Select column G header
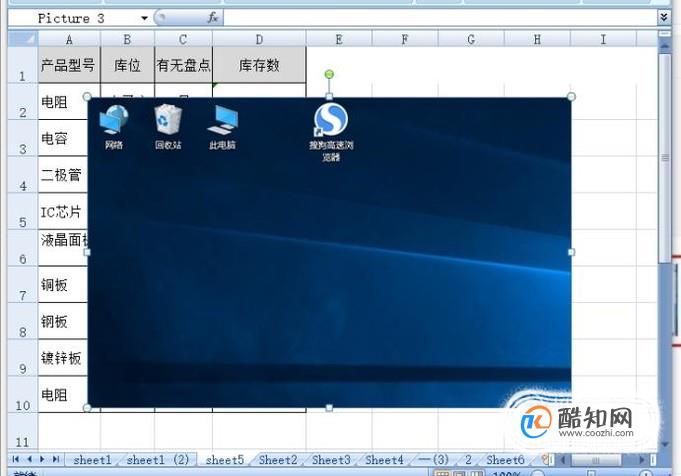 pyautogui.click(x=471, y=40)
